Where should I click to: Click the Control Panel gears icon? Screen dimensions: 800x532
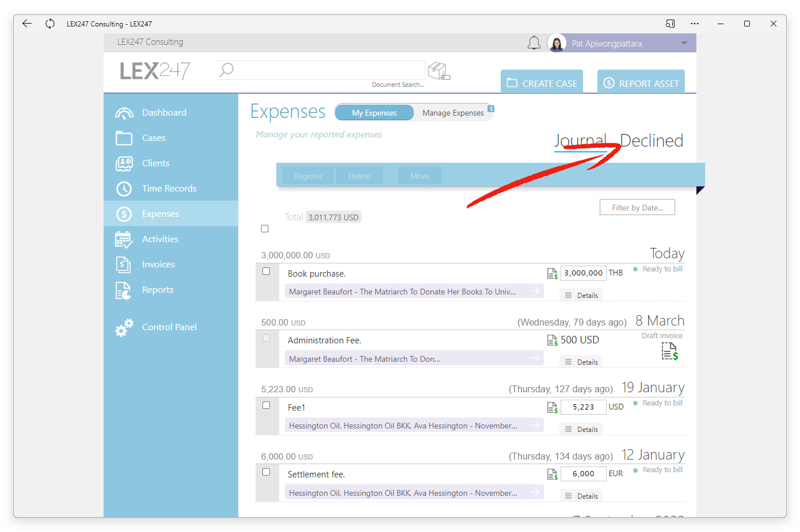click(124, 327)
